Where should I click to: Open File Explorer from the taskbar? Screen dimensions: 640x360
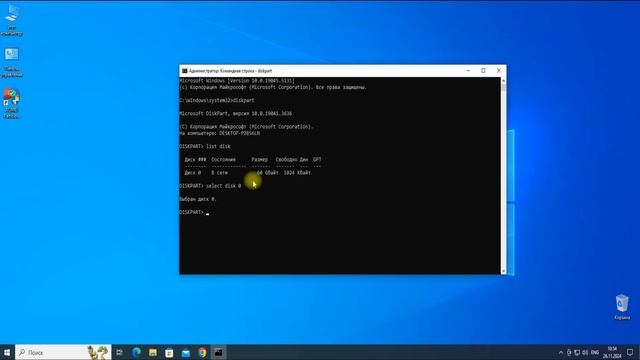coord(153,352)
